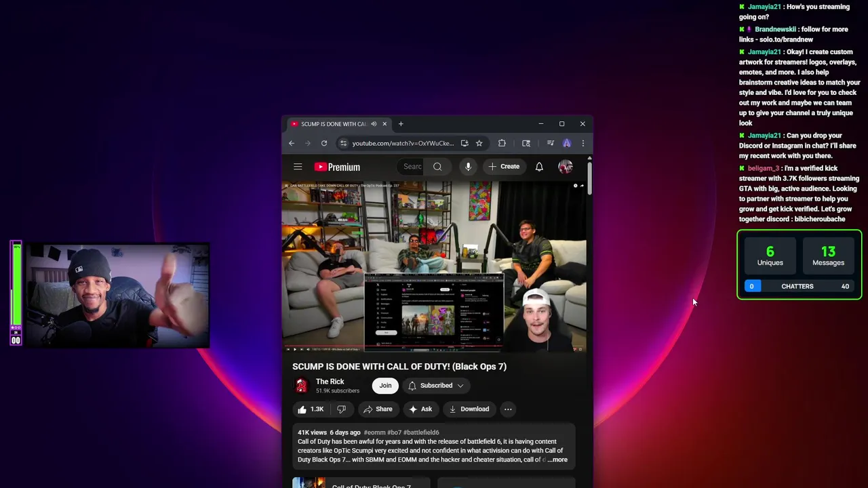Expand description with ...more
This screenshot has height=488, width=868.
[x=557, y=460]
